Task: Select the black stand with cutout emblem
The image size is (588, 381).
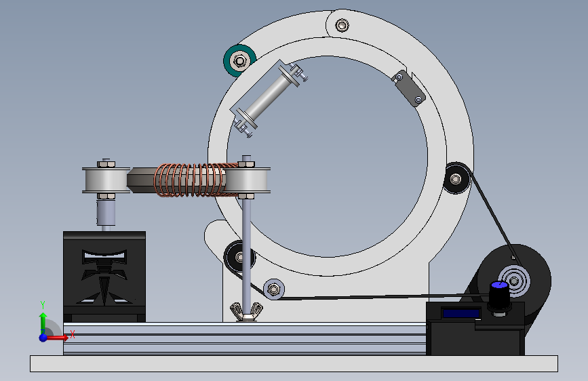Action: tap(104, 277)
